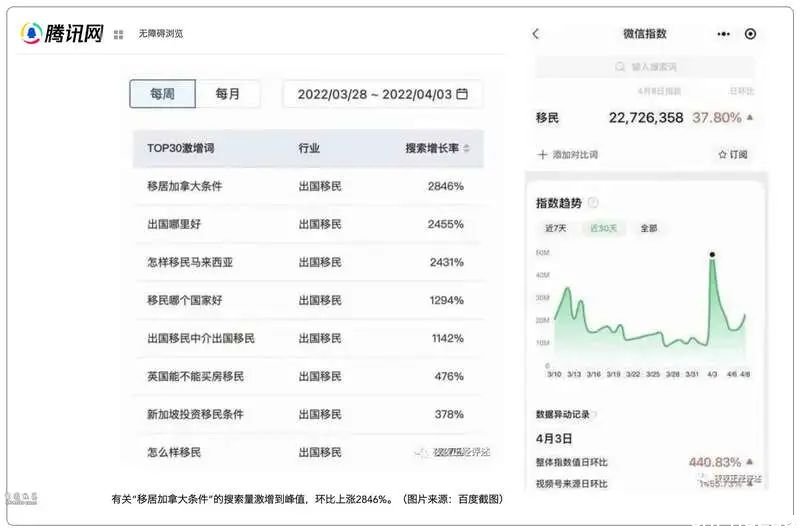Click the 1142% growth value

coord(447,338)
